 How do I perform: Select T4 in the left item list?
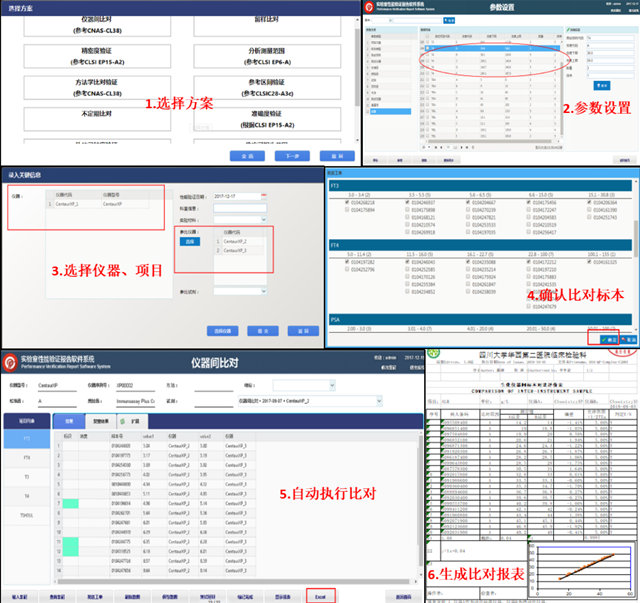pos(27,496)
